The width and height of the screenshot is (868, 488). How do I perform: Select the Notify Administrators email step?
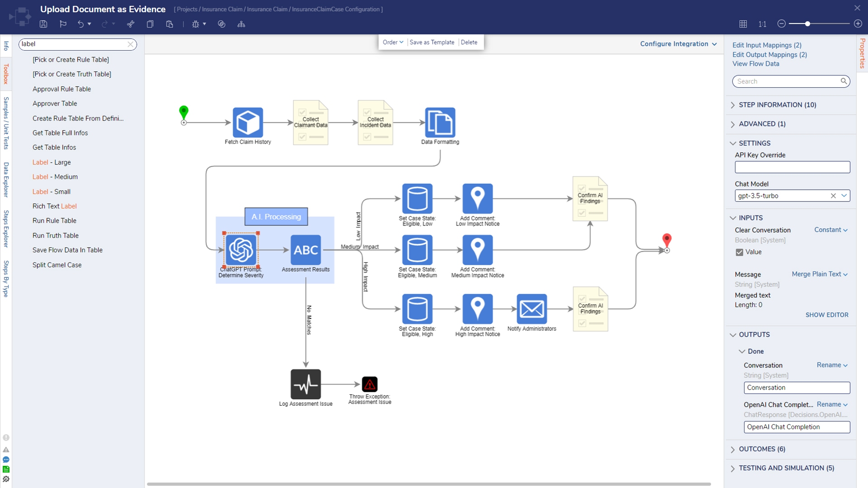532,309
